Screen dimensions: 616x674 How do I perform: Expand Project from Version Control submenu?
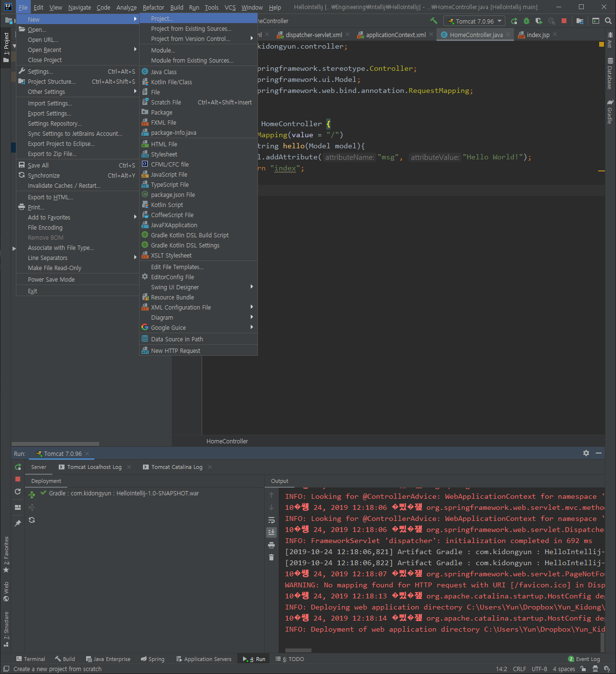pos(198,39)
